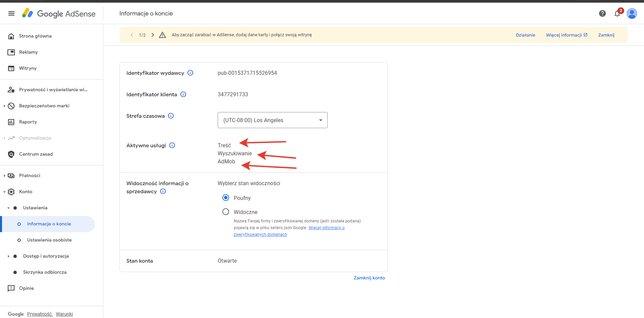Dismiss banner with Zamknij
The height and width of the screenshot is (318, 644).
[x=606, y=35]
